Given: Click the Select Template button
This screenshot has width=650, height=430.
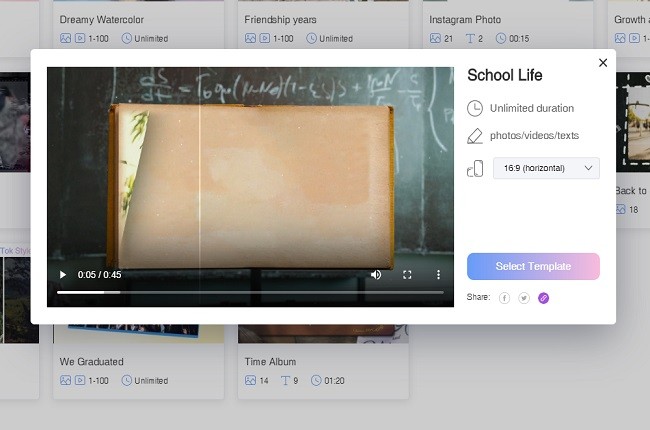Looking at the screenshot, I should point(533,266).
